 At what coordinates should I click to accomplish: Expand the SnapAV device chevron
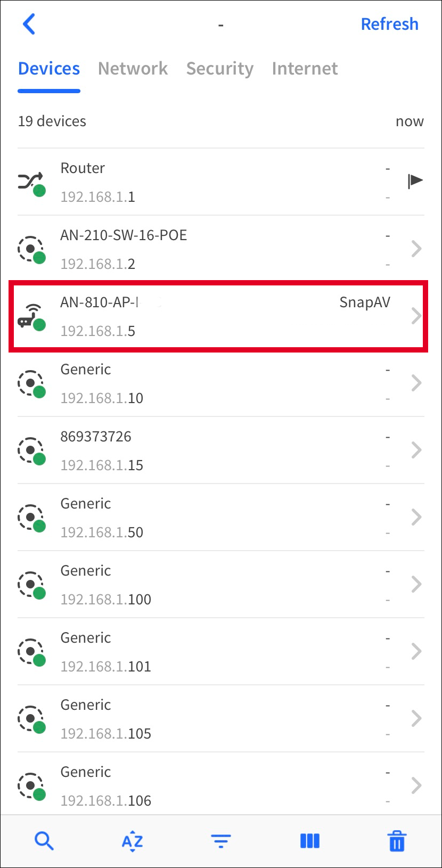point(416,316)
